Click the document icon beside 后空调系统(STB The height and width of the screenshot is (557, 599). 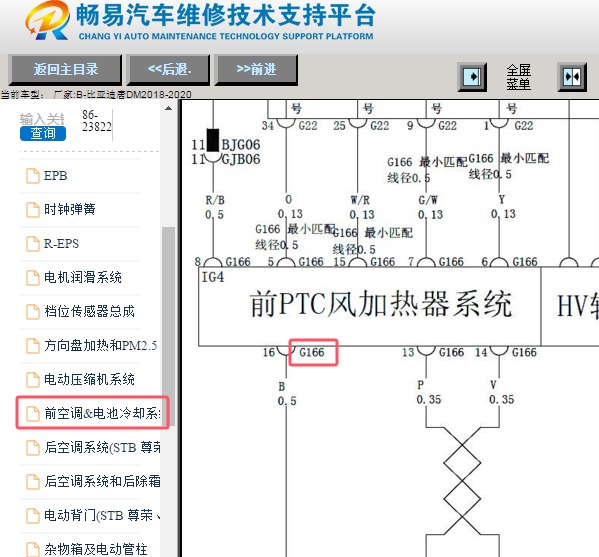pos(33,447)
